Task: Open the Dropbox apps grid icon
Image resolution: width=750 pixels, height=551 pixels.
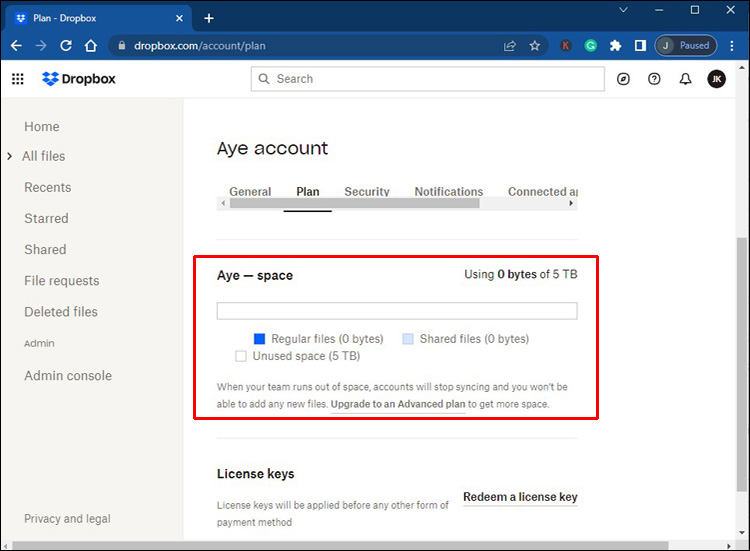Action: point(18,79)
